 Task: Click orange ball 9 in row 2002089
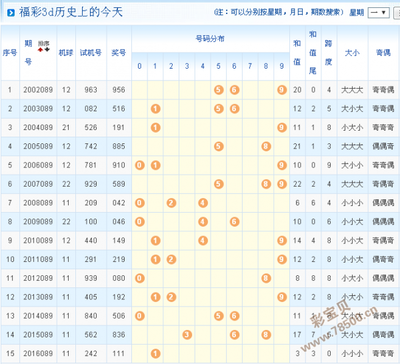point(282,90)
